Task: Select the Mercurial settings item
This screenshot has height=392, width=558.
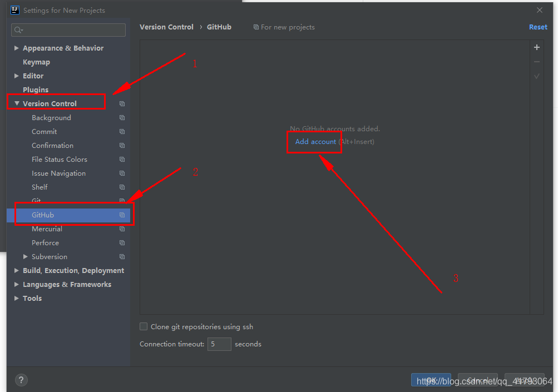Action: (x=47, y=229)
